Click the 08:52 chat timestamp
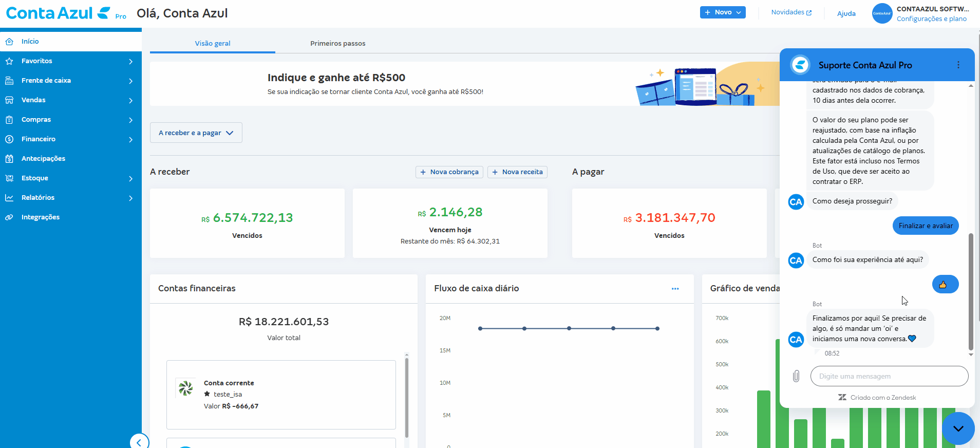The image size is (980, 448). click(x=832, y=353)
